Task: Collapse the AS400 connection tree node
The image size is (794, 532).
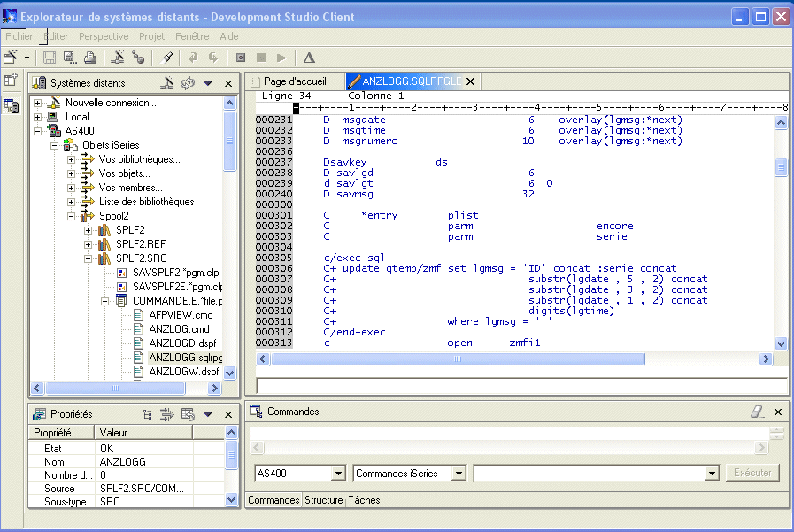Action: point(38,131)
